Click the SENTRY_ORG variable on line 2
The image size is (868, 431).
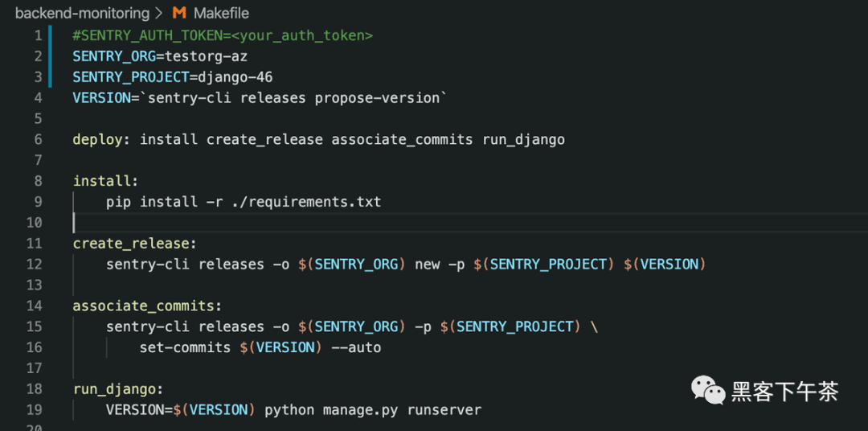pyautogui.click(x=114, y=56)
